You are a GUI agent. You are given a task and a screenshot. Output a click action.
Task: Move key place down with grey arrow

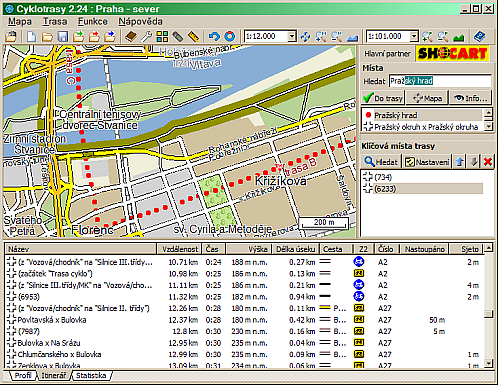[474, 162]
